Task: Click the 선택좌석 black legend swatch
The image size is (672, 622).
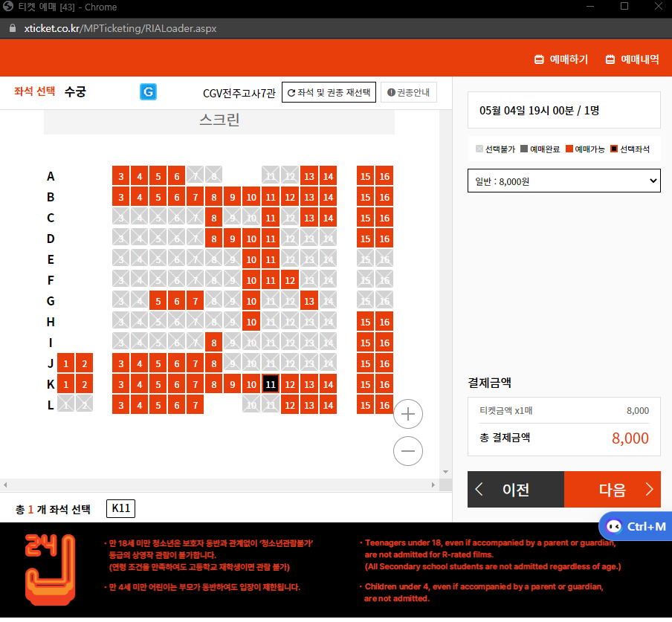Action: [614, 149]
